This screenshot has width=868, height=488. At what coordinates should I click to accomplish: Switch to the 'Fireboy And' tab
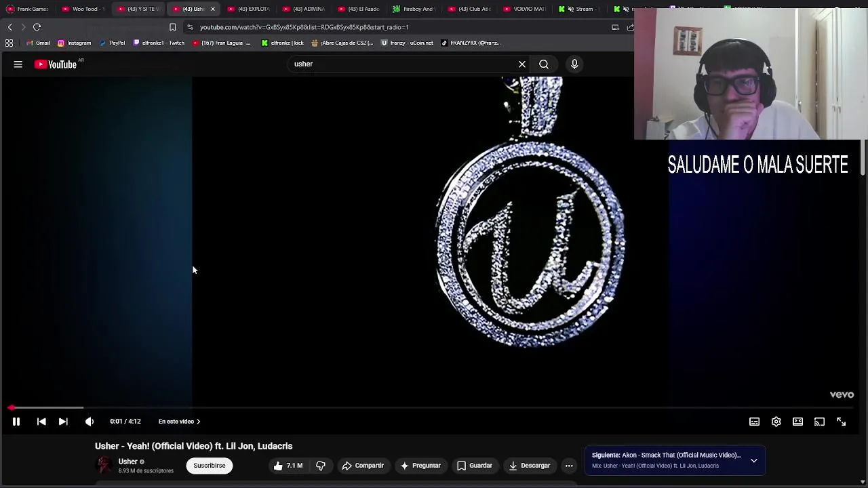tap(414, 9)
